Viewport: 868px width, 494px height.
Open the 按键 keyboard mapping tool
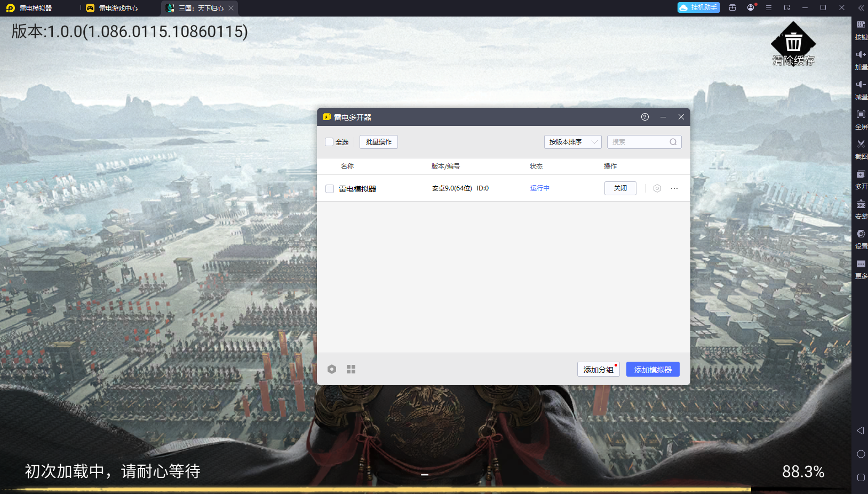click(x=861, y=25)
